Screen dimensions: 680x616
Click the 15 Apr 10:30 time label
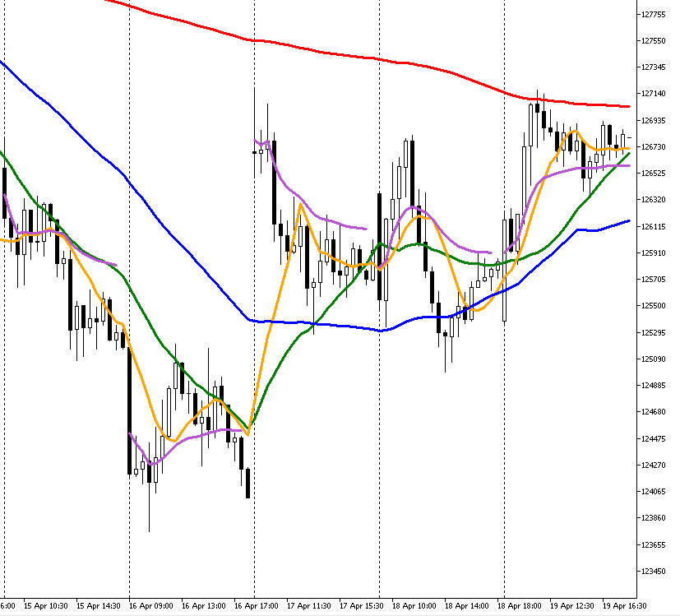tap(45, 606)
